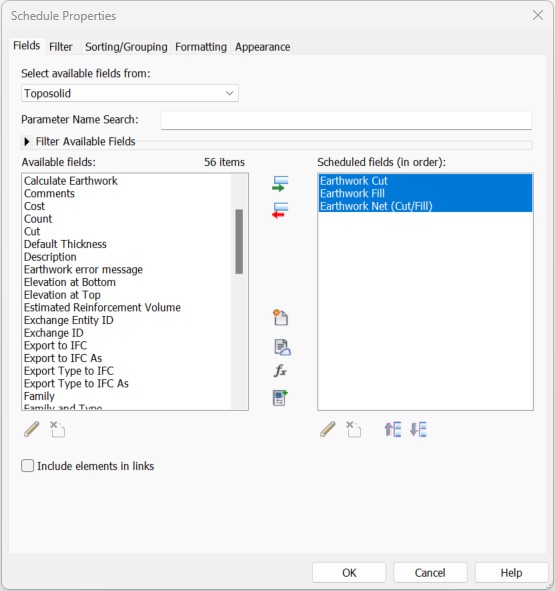Click the Parameter Service cloud icon
The image size is (555, 591).
click(x=282, y=347)
